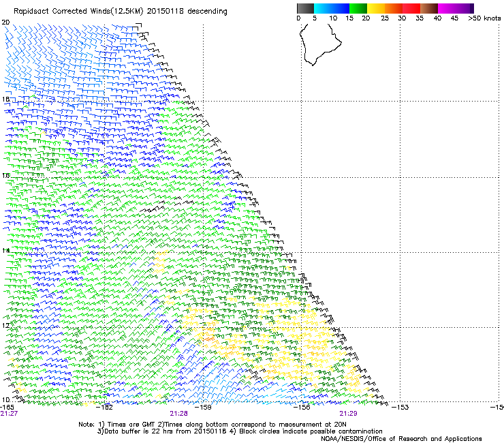This screenshot has height=443, width=504.
Task: Click the longitude label '-156'
Action: 302,408
